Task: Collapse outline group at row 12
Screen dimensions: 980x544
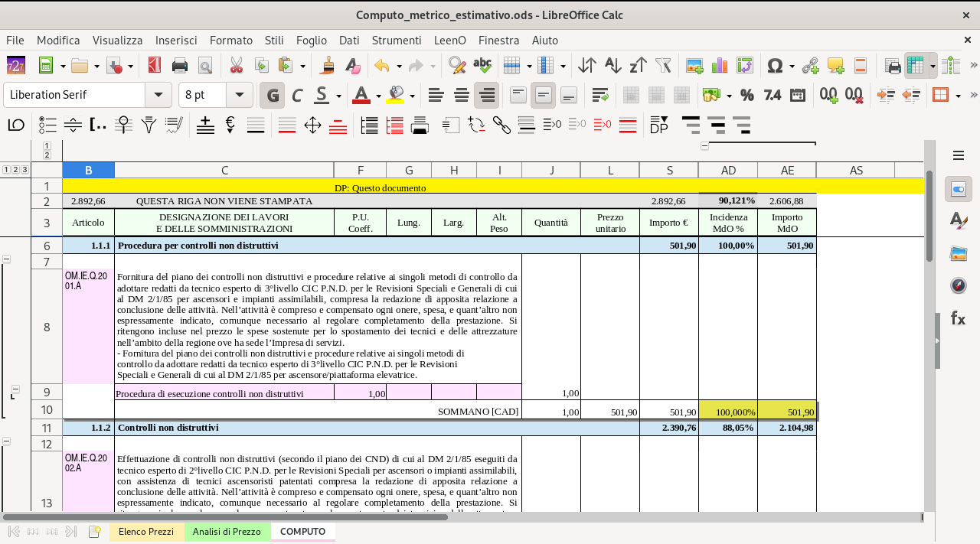Action: (7, 441)
